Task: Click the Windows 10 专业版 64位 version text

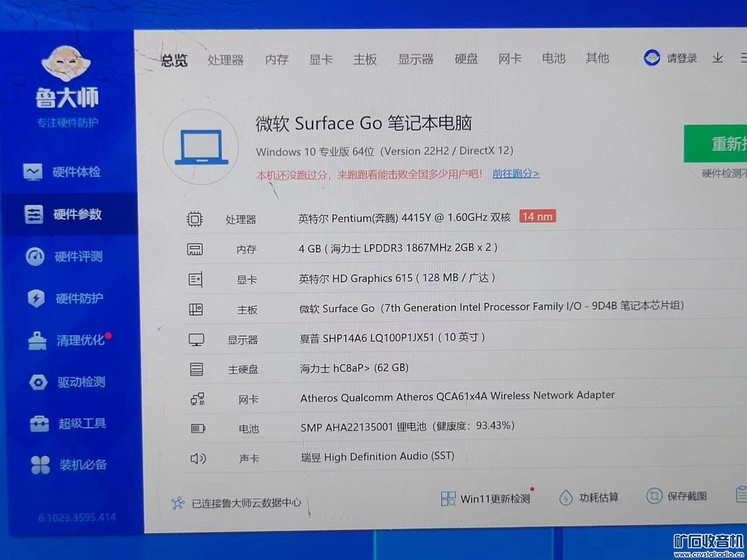Action: click(385, 151)
